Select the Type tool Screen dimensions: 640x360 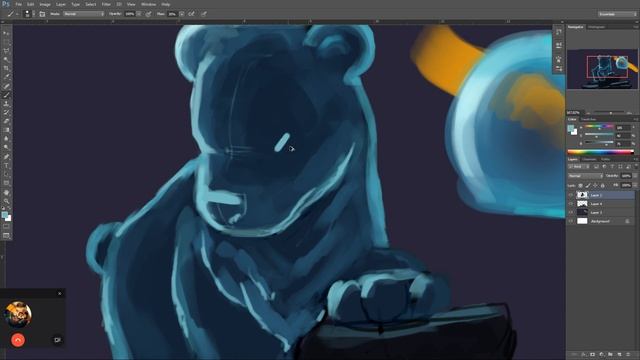pyautogui.click(x=6, y=166)
